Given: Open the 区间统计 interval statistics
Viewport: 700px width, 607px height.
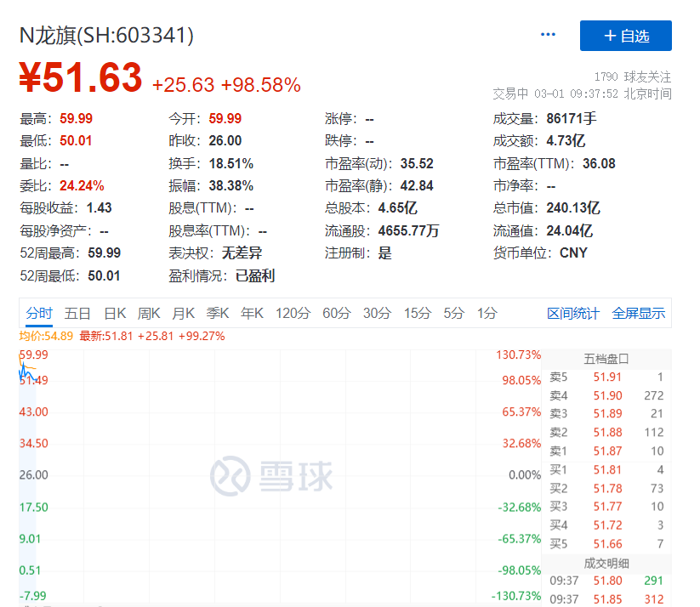Looking at the screenshot, I should (572, 313).
